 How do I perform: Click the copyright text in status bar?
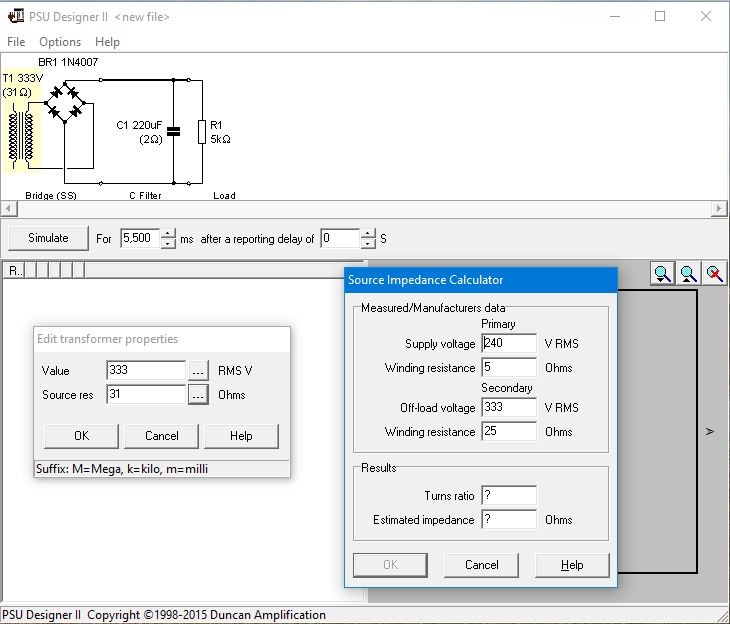click(164, 615)
